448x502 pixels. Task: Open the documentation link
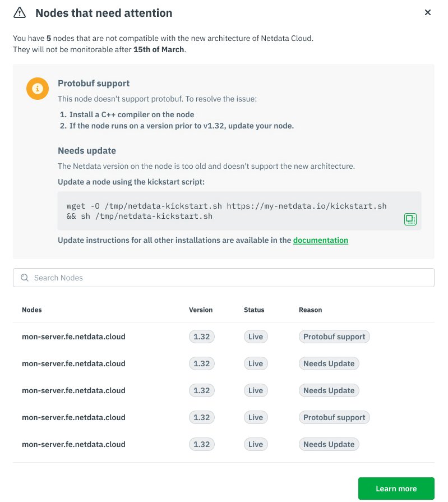tap(321, 240)
